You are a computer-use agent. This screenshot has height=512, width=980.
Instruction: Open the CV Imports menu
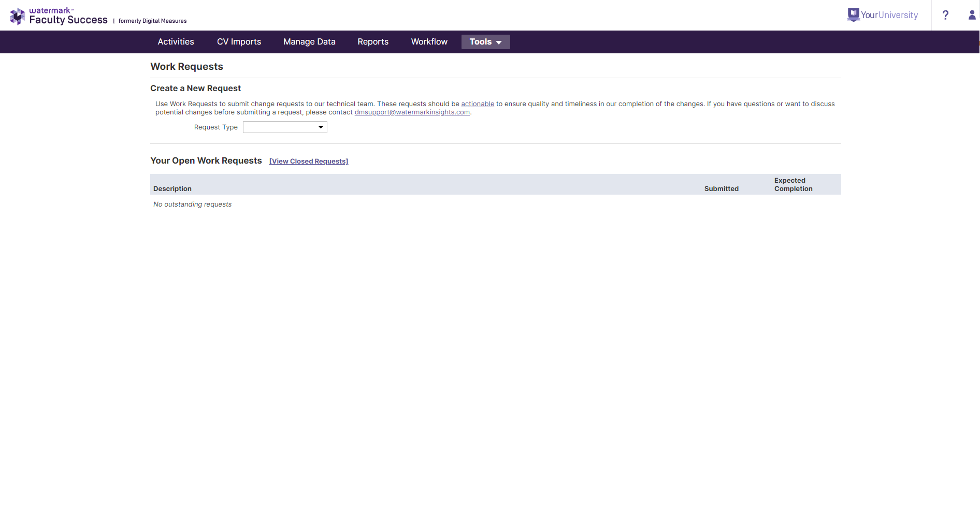(239, 41)
